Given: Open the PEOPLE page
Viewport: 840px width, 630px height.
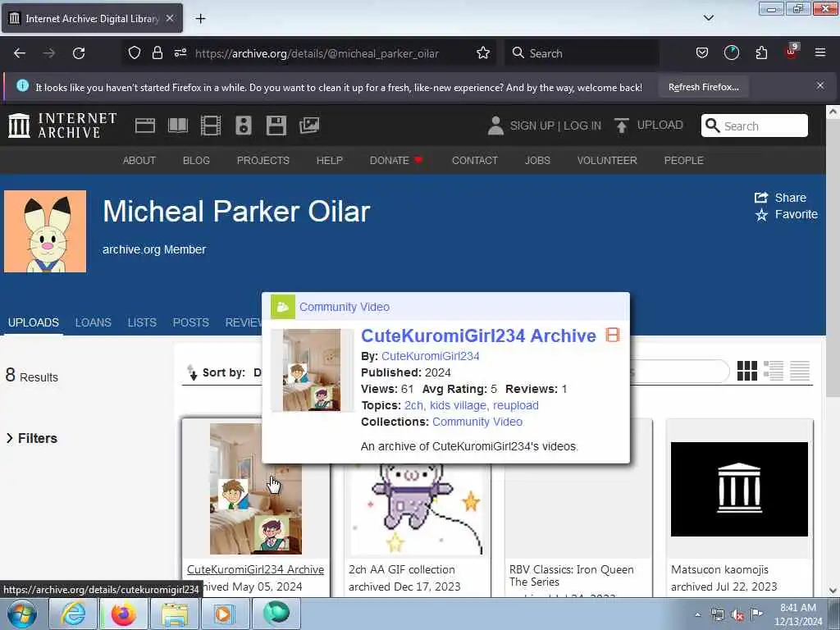Looking at the screenshot, I should tap(683, 160).
